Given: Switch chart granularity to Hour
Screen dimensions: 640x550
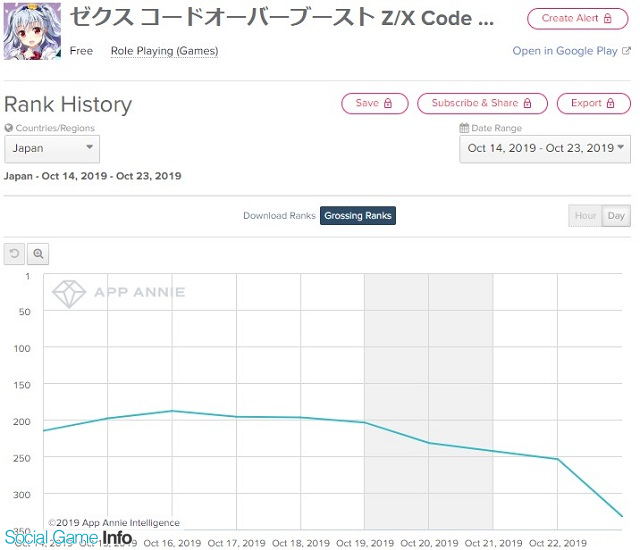Looking at the screenshot, I should (x=585, y=215).
